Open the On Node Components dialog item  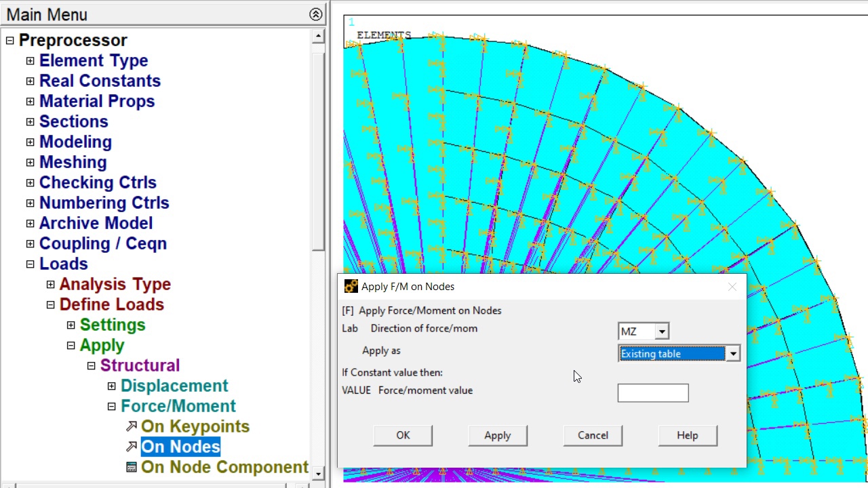224,468
